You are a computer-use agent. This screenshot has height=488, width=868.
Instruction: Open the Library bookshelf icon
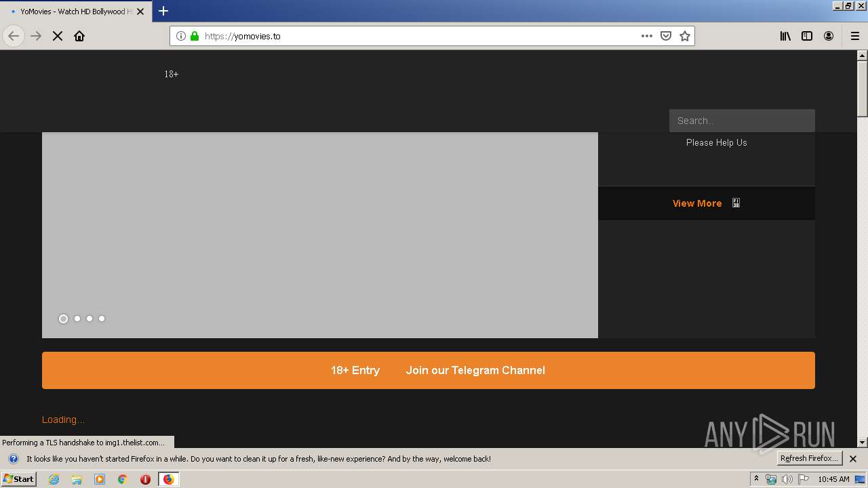[x=785, y=36]
